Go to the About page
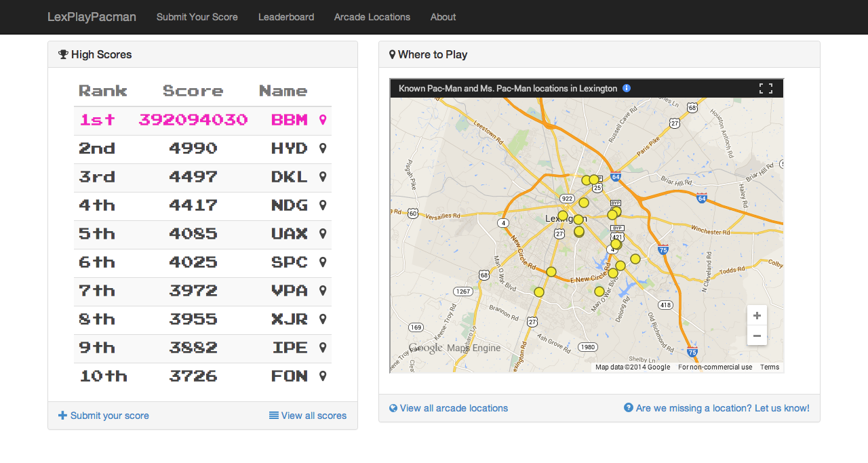The width and height of the screenshot is (868, 463). (x=443, y=17)
